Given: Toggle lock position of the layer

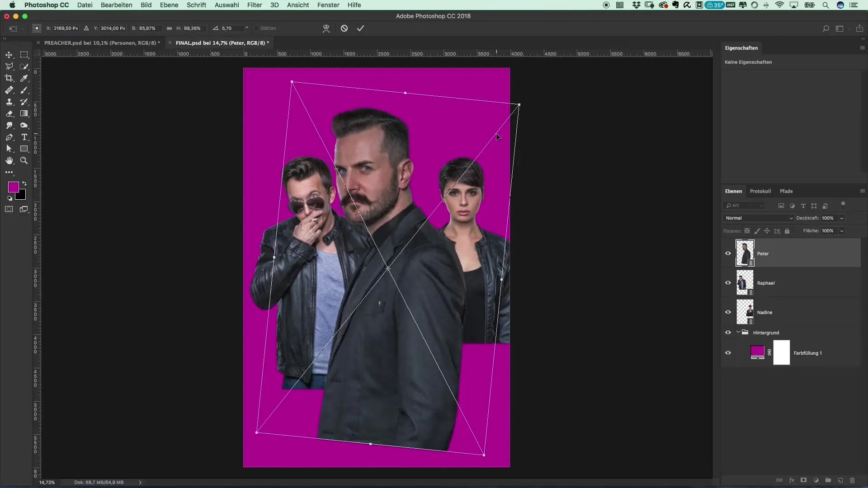Looking at the screenshot, I should [x=767, y=231].
